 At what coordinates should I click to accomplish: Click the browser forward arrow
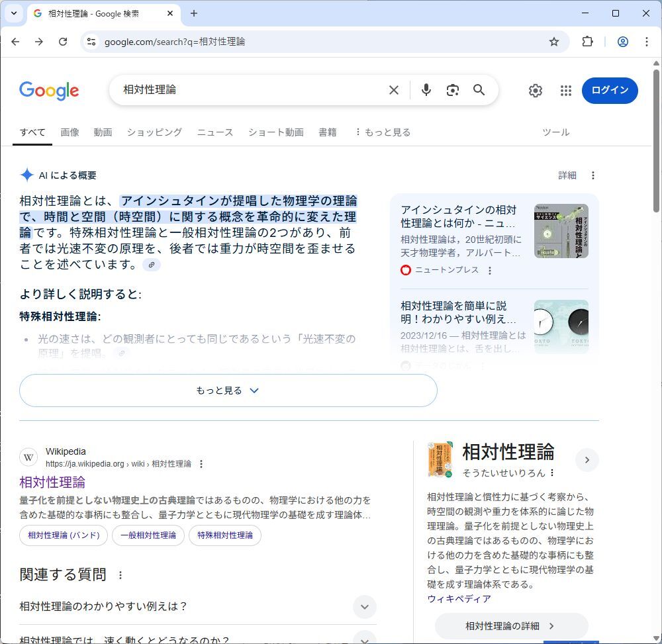pyautogui.click(x=39, y=42)
